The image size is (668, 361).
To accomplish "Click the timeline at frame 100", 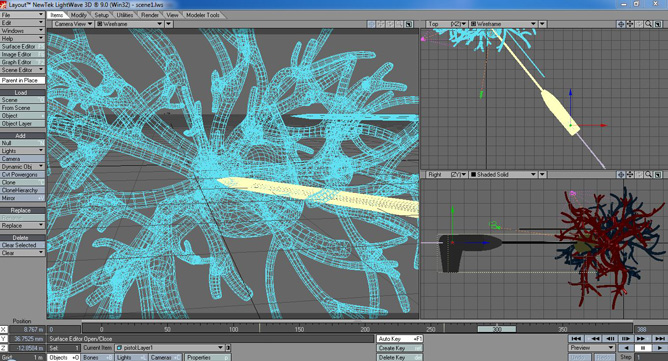I will pyautogui.click(x=233, y=329).
